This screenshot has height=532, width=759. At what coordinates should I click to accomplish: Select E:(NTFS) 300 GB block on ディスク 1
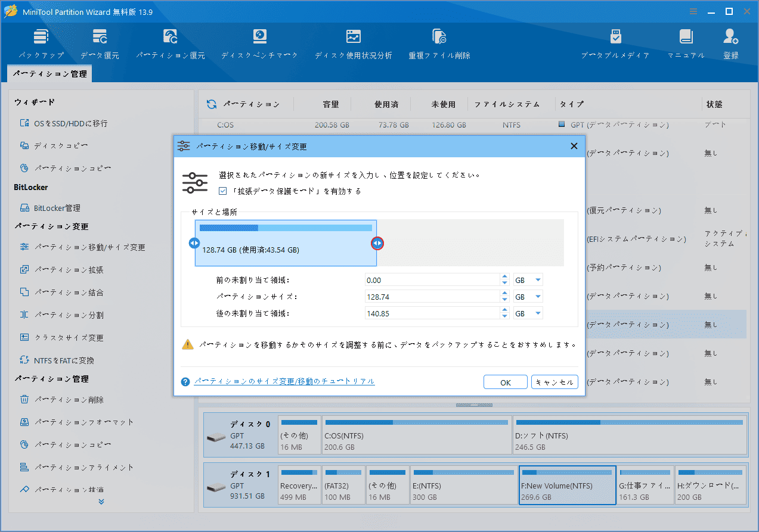pos(463,486)
